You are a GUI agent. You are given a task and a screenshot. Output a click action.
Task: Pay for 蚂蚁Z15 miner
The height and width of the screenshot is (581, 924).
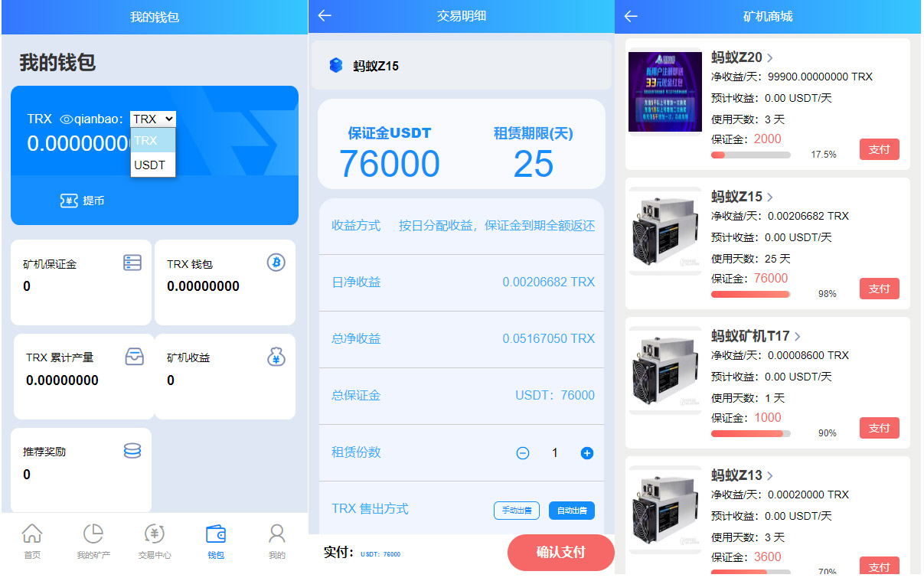click(x=880, y=289)
